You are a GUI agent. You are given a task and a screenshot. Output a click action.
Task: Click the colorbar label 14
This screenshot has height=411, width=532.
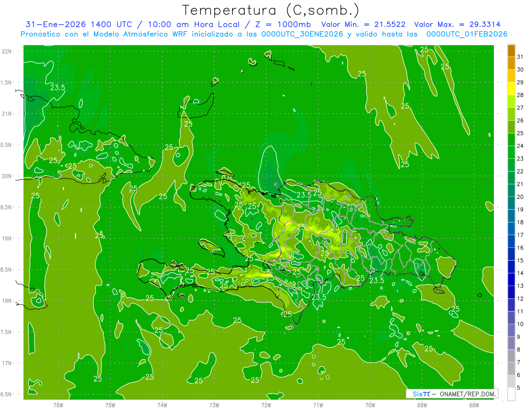(x=520, y=274)
